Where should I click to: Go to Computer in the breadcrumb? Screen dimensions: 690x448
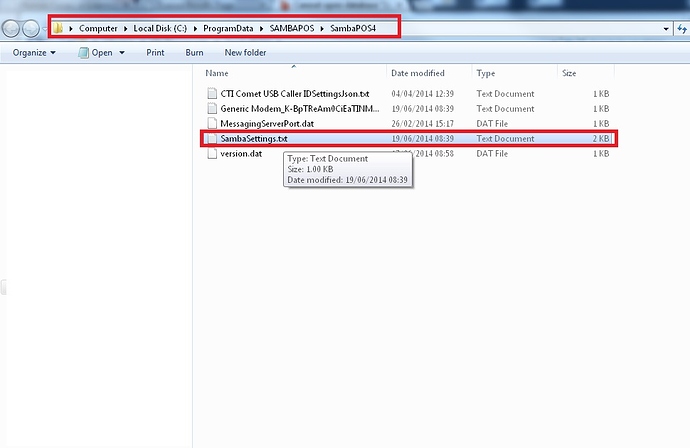(x=98, y=29)
